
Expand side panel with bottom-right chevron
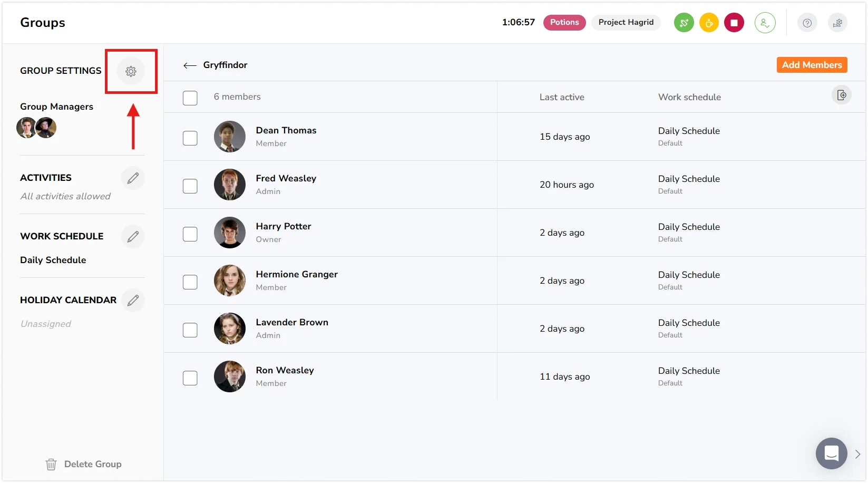[x=857, y=454]
